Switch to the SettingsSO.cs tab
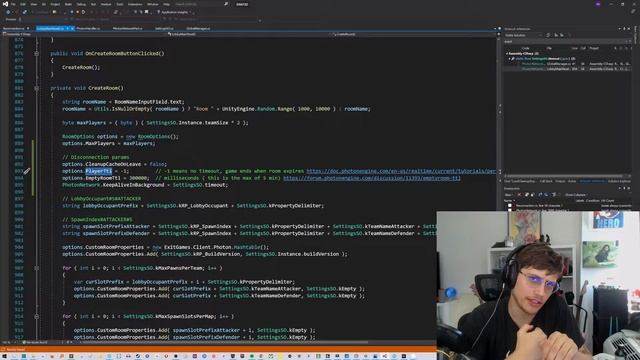This screenshot has width=640, height=360. (164, 29)
